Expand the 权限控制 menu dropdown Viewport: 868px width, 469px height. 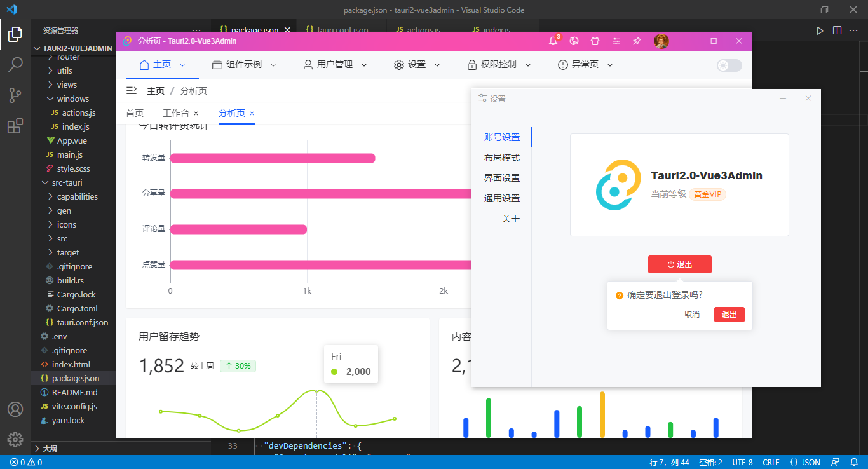pos(499,65)
